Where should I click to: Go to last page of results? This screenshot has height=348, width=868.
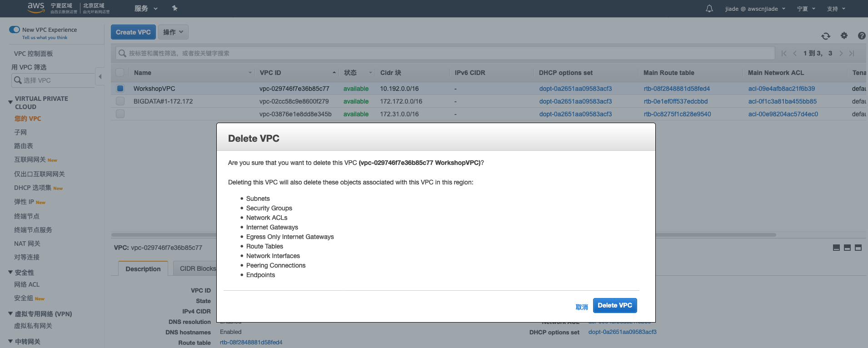point(852,53)
